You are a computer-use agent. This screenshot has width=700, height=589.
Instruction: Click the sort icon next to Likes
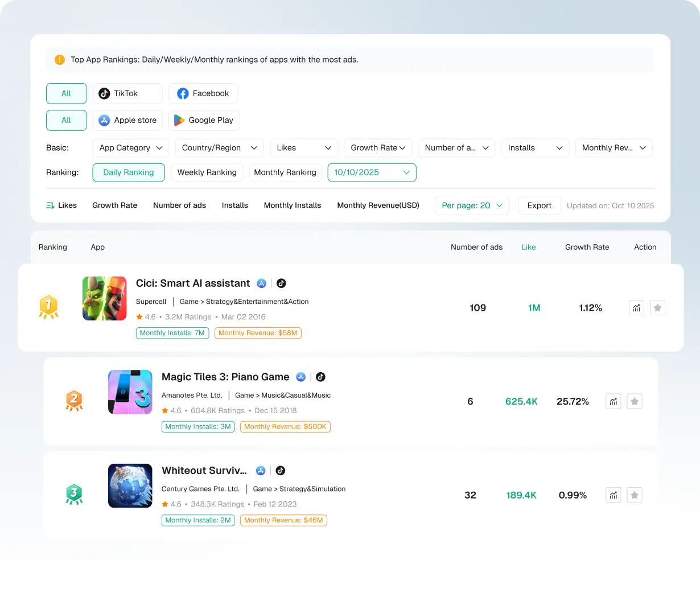(x=49, y=205)
